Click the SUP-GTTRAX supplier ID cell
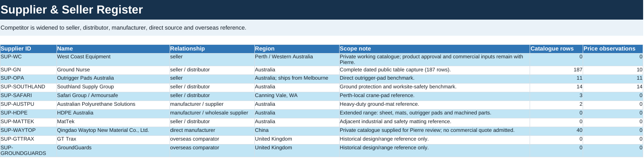This screenshot has width=644, height=158. tap(28, 140)
